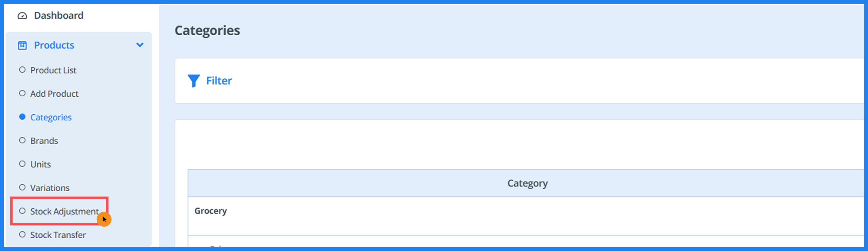This screenshot has width=868, height=251.
Task: Sort by the Category column header
Action: 527,183
